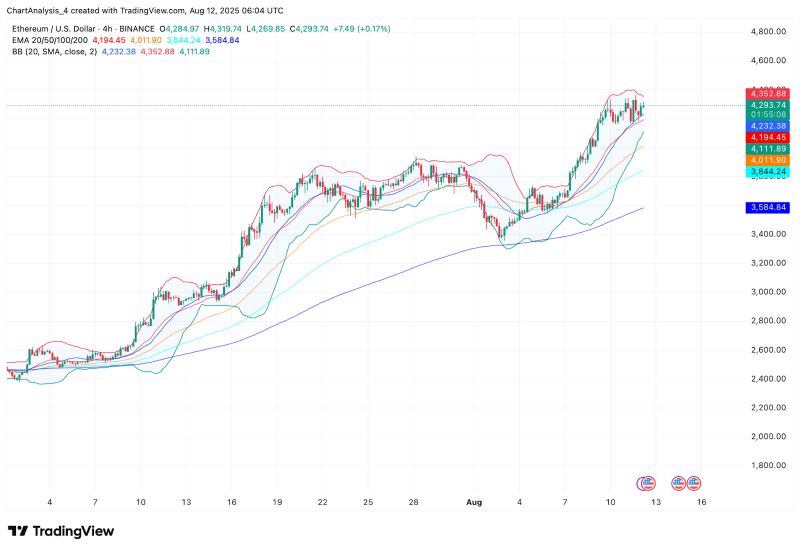Click the TradingView wordmark text

(74, 531)
